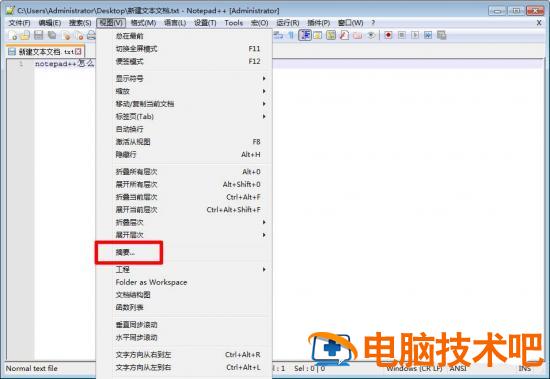Screen dimensions: 550x379
Task: Expand the 缩放 submenu
Action: (x=185, y=91)
